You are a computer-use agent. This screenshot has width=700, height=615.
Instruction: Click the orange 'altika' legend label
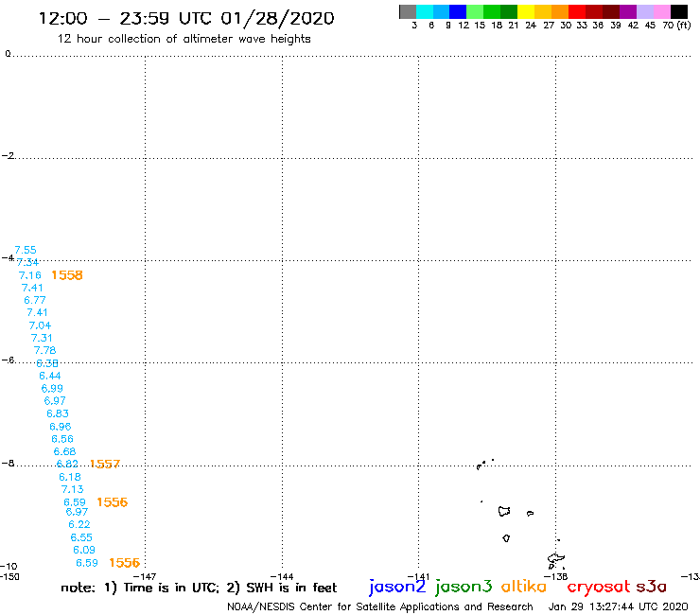click(523, 587)
